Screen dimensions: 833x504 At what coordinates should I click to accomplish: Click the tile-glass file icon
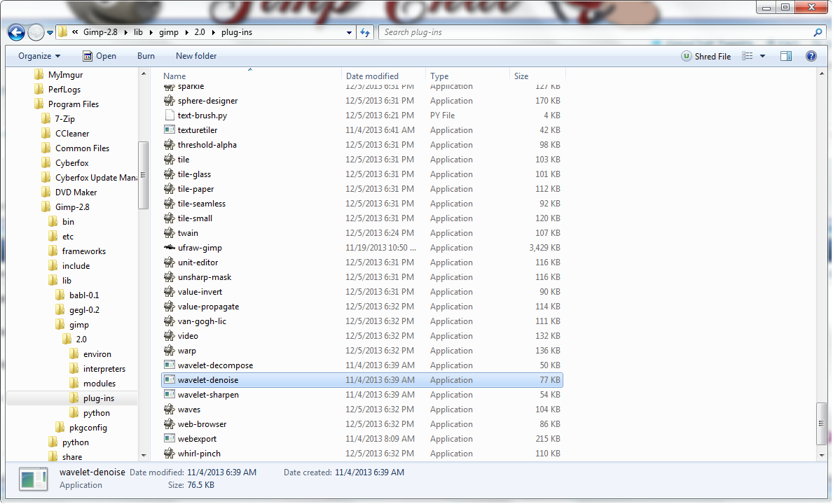coord(169,174)
